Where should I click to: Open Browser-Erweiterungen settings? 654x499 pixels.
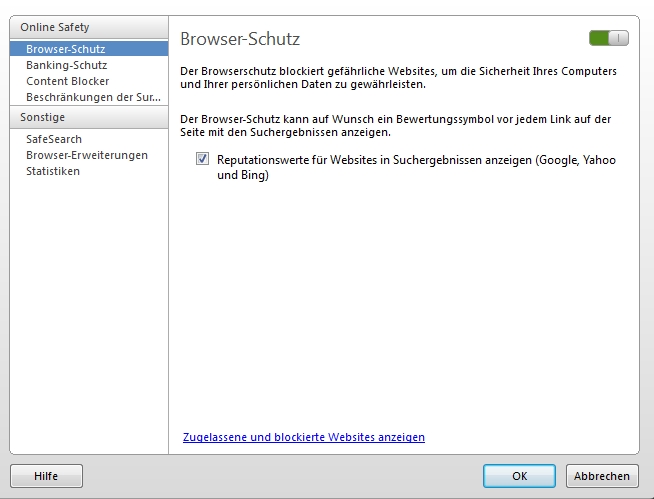(89, 155)
